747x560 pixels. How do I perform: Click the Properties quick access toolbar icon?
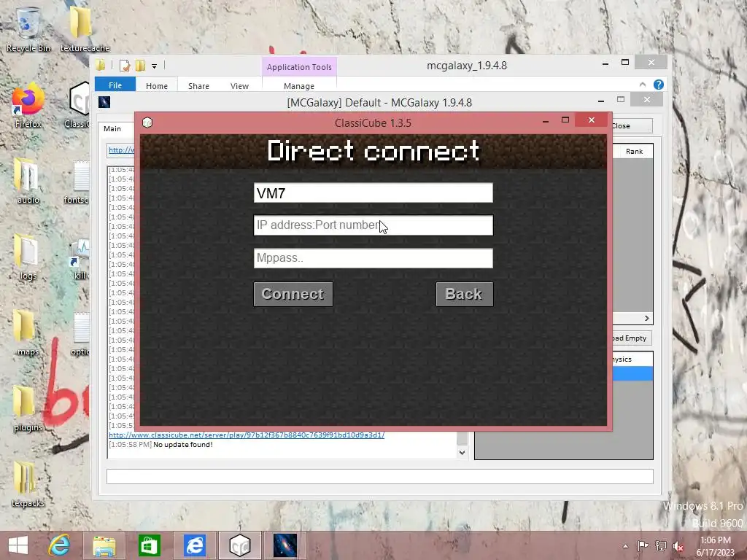click(x=125, y=66)
